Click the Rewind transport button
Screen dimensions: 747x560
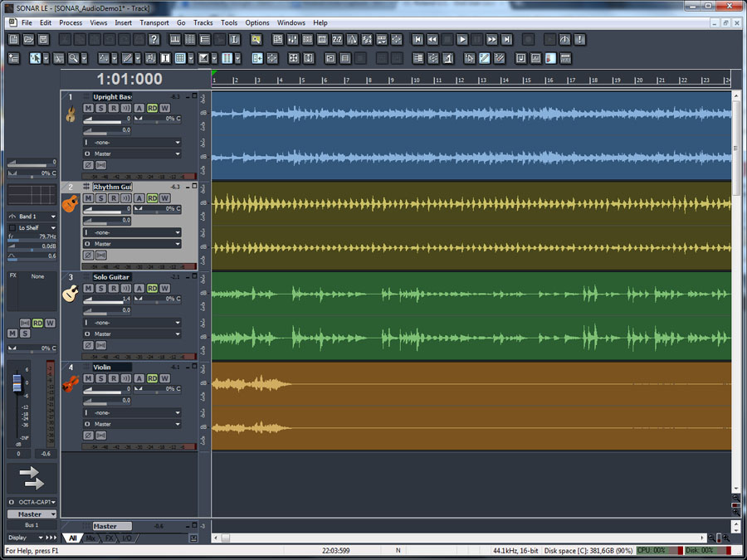point(432,39)
